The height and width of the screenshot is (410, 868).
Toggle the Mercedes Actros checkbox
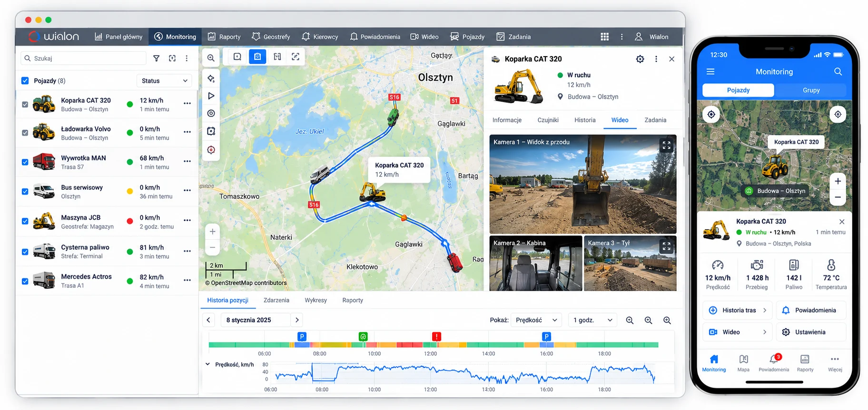point(25,281)
